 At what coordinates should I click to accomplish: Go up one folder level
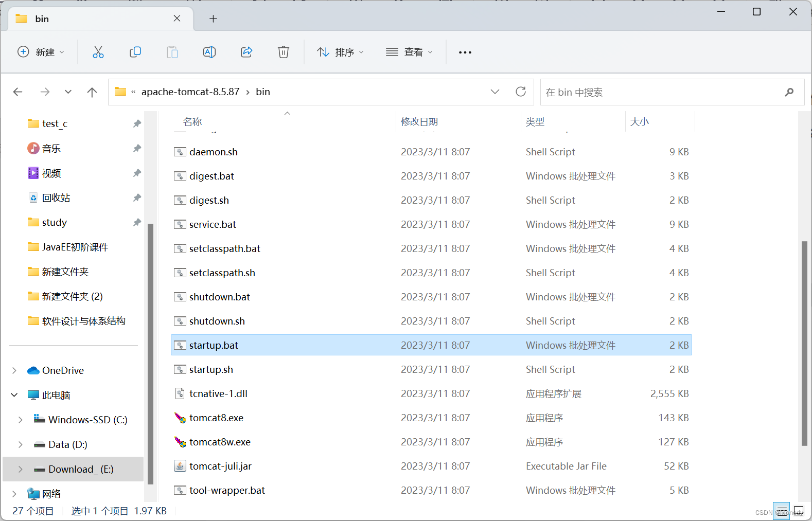[x=92, y=92]
